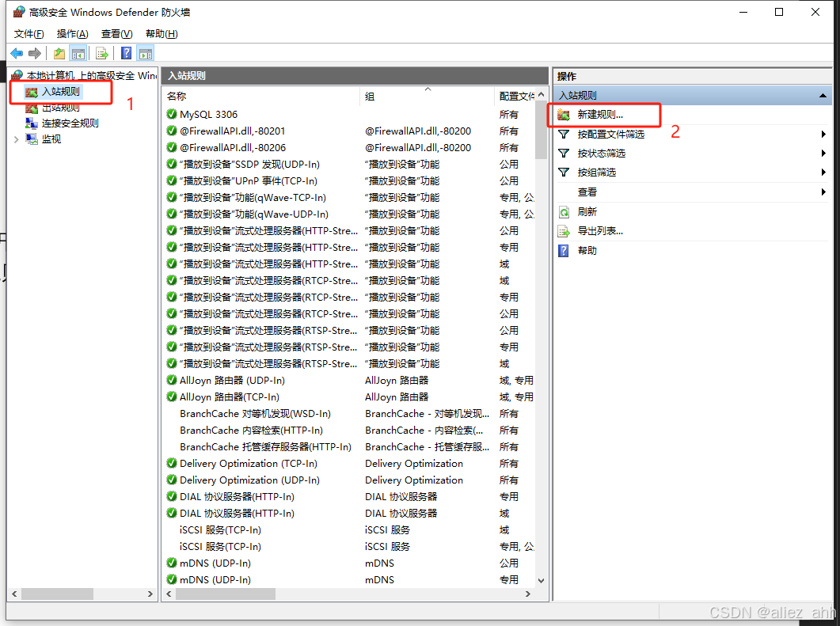Click the tree pane scroll-left arrow

(x=14, y=594)
